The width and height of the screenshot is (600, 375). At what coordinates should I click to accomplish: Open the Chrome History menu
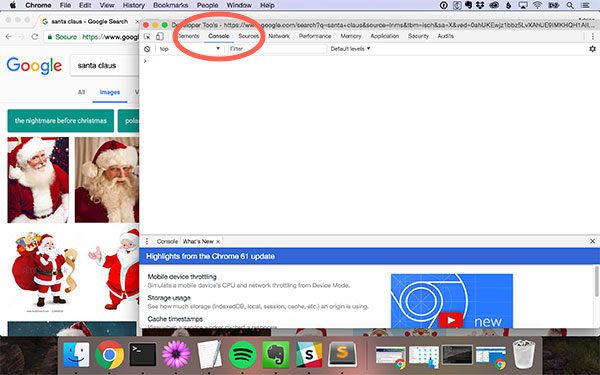click(134, 5)
